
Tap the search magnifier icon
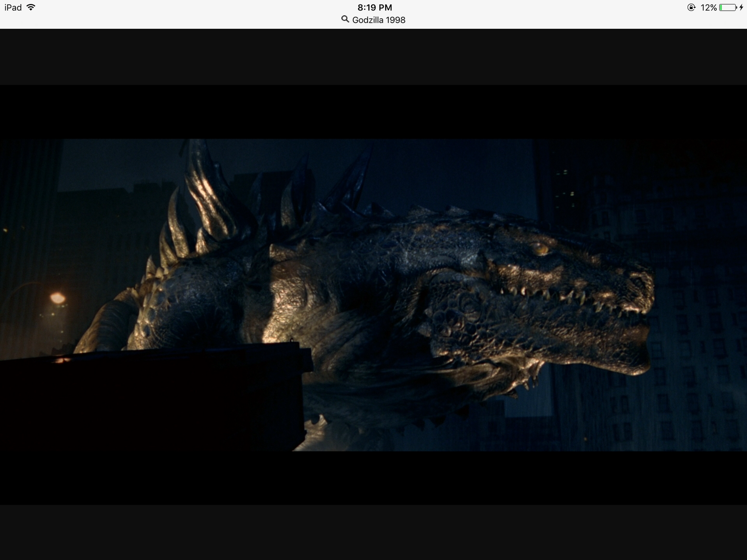(345, 19)
